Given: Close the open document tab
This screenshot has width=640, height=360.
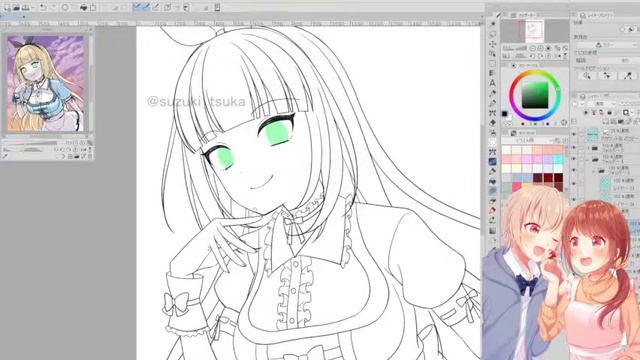Looking at the screenshot, I should coord(24,17).
